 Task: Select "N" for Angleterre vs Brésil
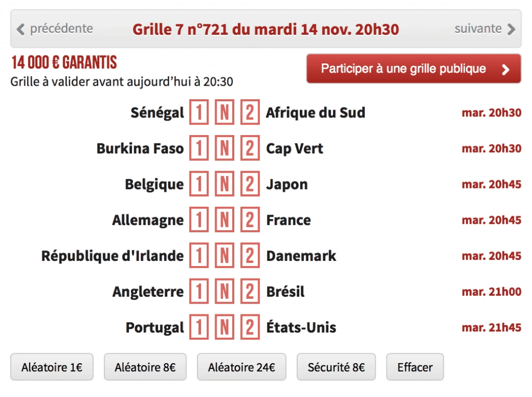(224, 292)
